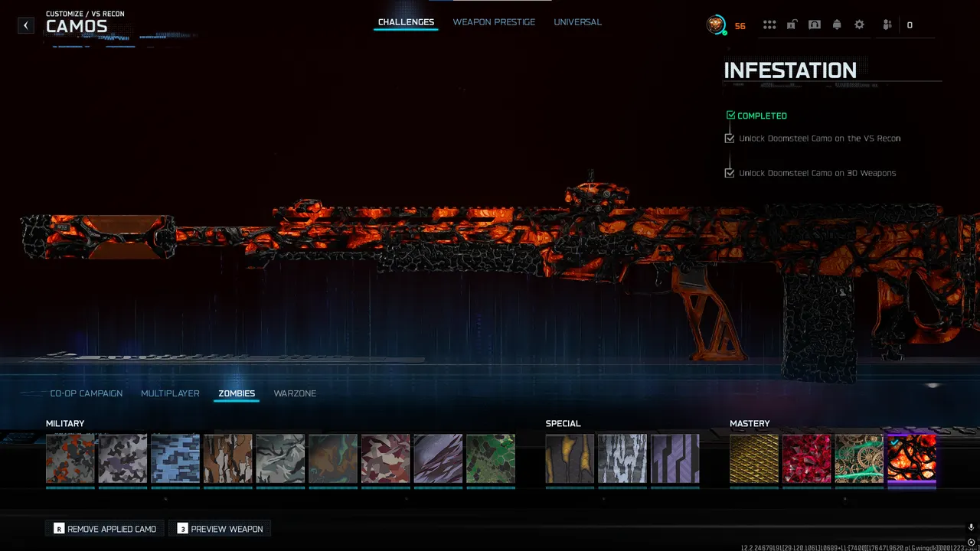The image size is (980, 551).
Task: Select the orange-gray splatter Military camo
Action: pos(70,459)
